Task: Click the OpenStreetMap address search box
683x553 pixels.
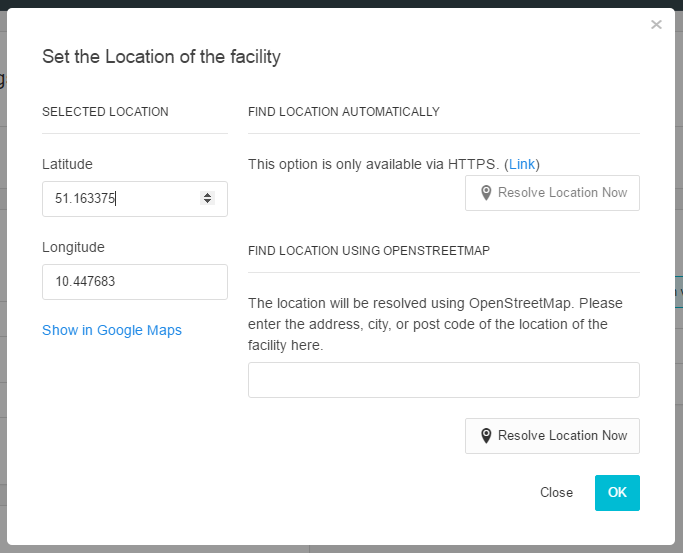Action: 443,380
